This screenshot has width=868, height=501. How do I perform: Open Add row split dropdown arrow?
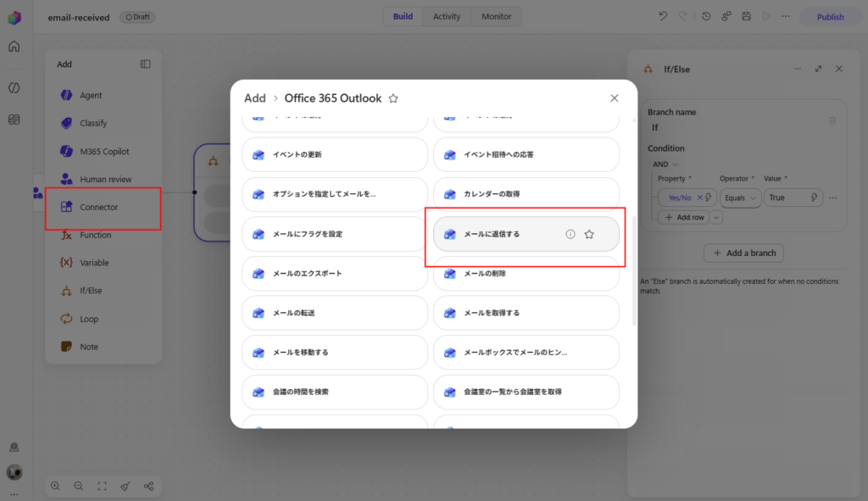pos(716,218)
